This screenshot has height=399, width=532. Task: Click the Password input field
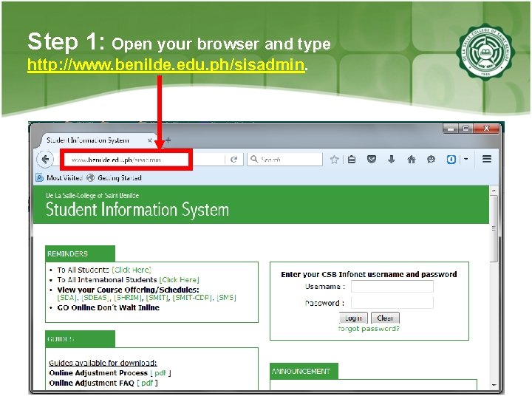pos(392,303)
